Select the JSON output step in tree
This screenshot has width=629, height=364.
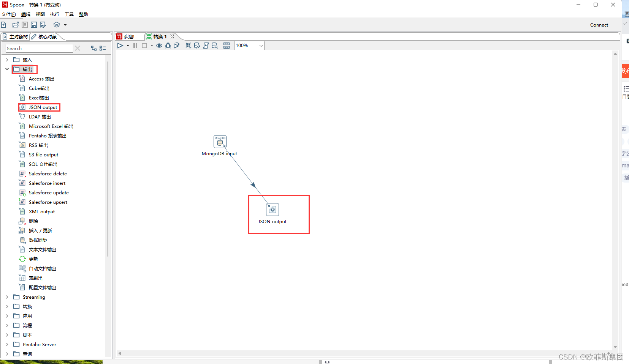pyautogui.click(x=38, y=107)
